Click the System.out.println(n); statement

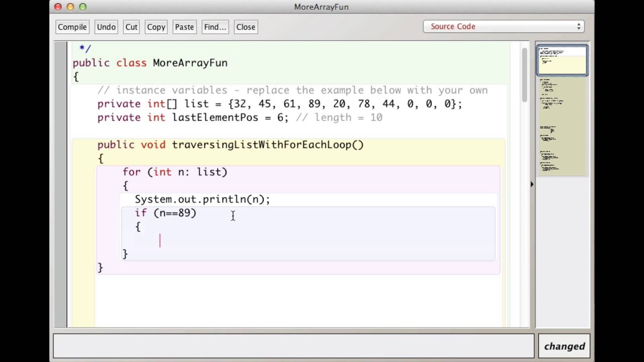202,200
